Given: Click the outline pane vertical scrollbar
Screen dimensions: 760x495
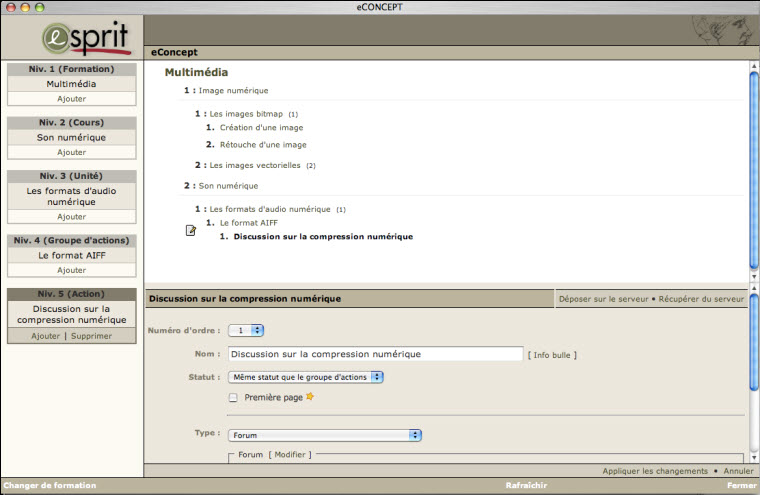Looking at the screenshot, I should tap(753, 170).
